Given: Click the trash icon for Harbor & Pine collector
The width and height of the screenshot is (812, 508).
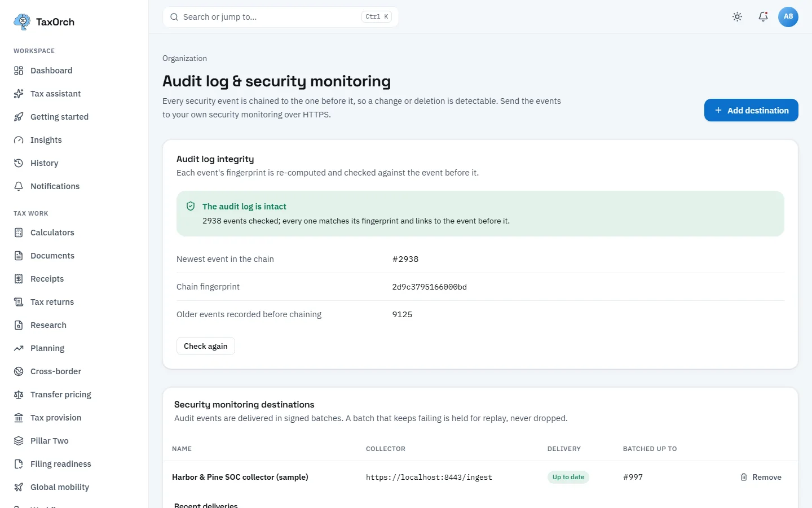Looking at the screenshot, I should coord(744,477).
